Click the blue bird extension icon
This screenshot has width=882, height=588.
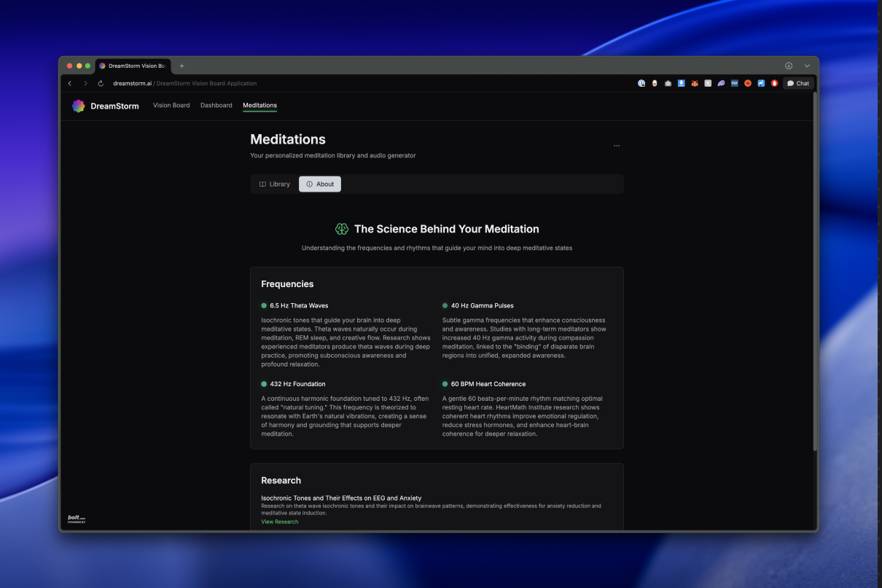pos(761,83)
